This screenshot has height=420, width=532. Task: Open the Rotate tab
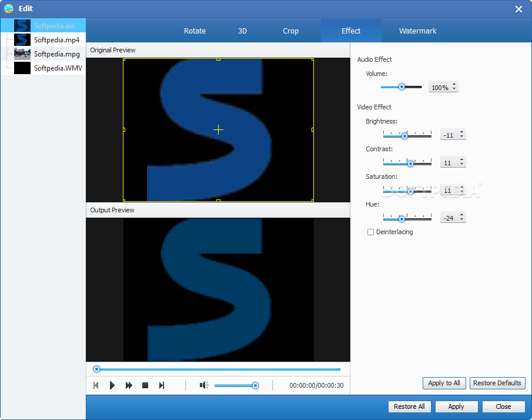tap(195, 31)
